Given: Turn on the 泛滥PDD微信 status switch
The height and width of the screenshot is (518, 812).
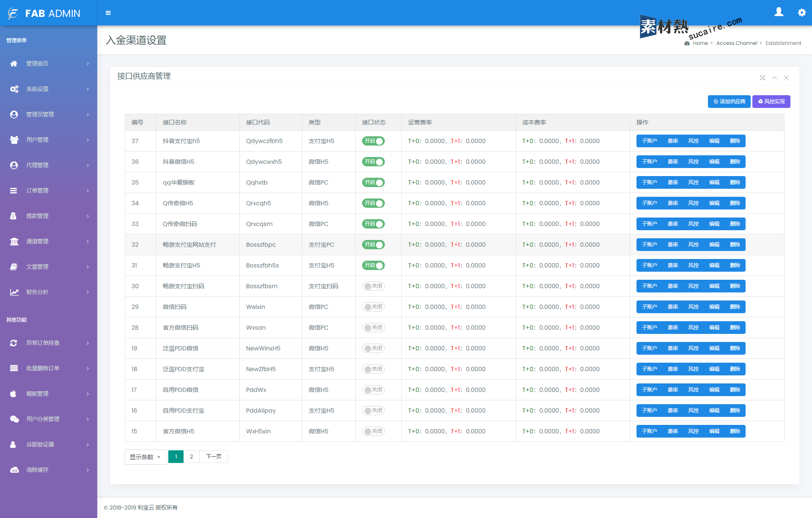Looking at the screenshot, I should pyautogui.click(x=373, y=348).
